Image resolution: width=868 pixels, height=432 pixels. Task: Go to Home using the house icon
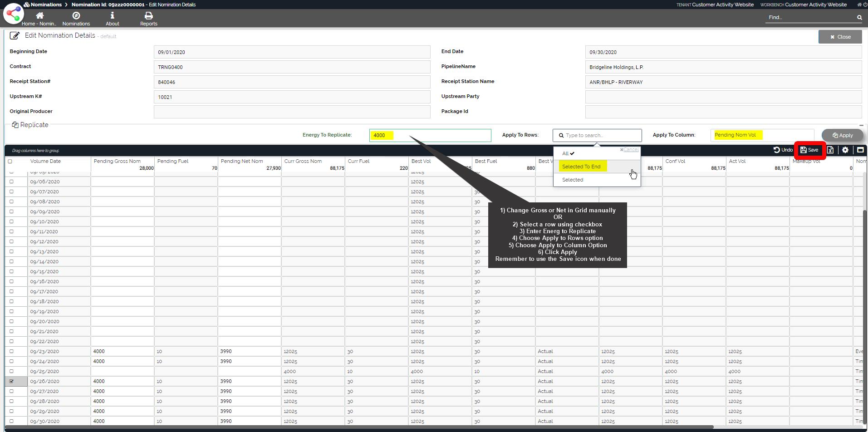click(39, 16)
